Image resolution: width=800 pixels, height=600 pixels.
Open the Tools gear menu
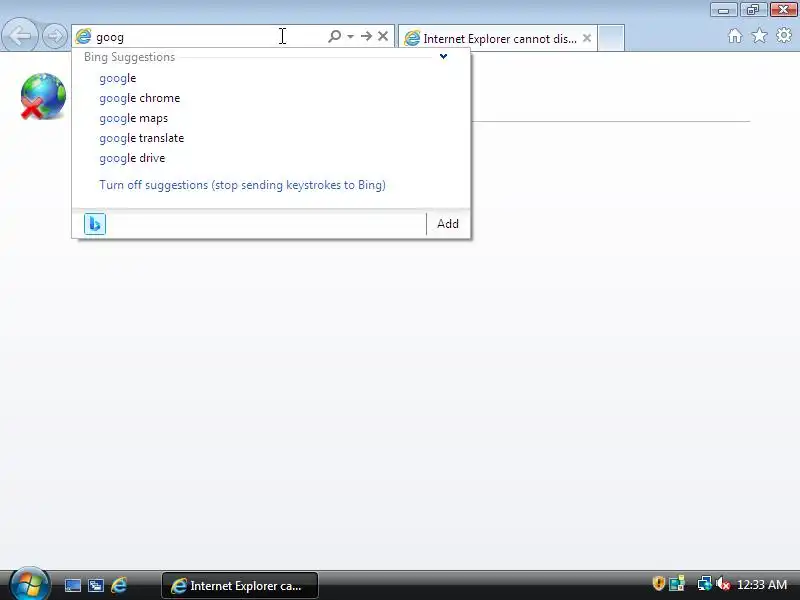tap(784, 36)
